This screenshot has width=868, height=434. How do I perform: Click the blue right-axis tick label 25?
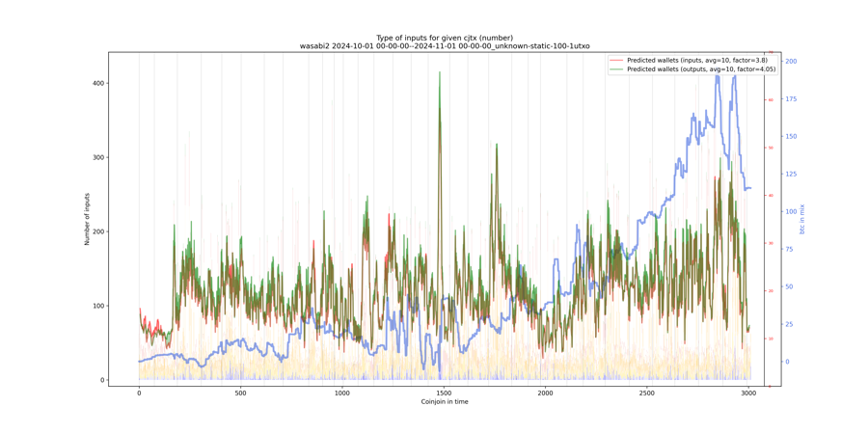pos(789,324)
